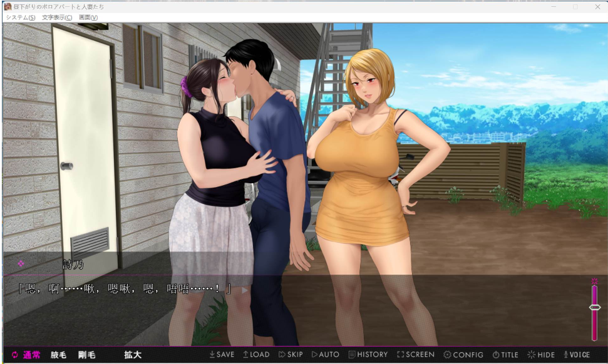The width and height of the screenshot is (608, 364).
Task: Toggle AUTO play mode
Action: [x=326, y=355]
